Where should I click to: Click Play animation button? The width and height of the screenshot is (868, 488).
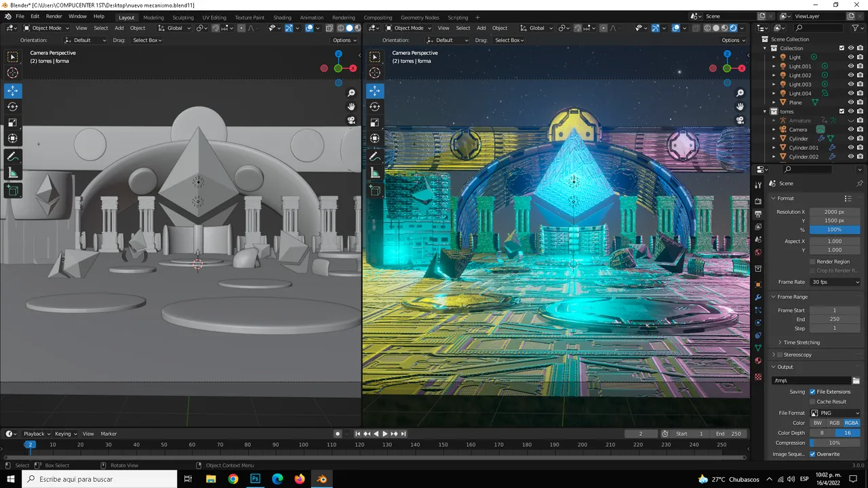tap(385, 434)
